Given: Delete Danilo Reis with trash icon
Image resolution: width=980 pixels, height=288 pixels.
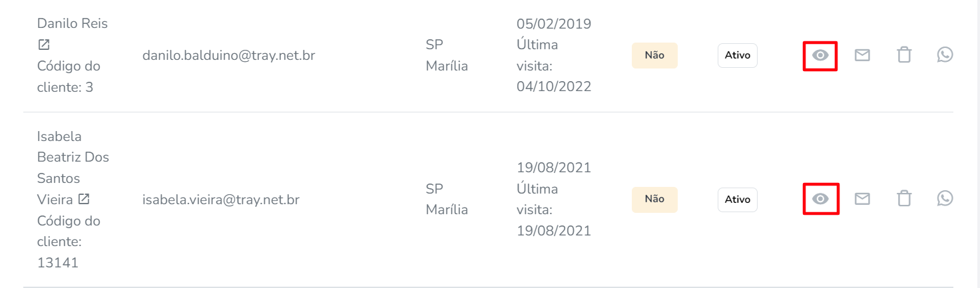Looking at the screenshot, I should click(x=903, y=55).
